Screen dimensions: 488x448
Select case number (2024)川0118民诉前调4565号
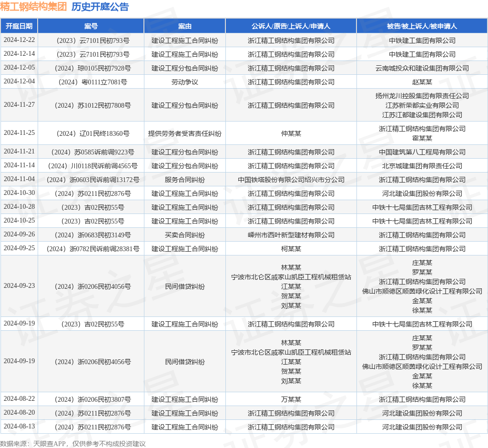(x=93, y=166)
